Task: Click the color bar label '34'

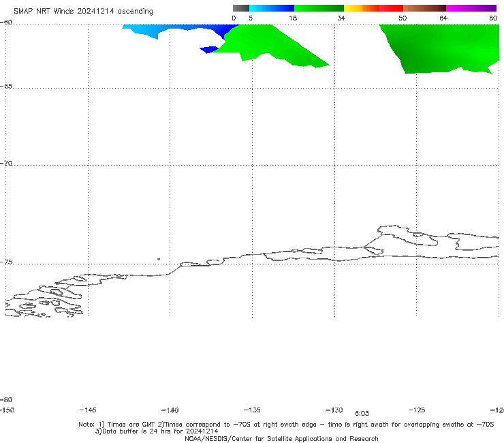Action: click(341, 18)
